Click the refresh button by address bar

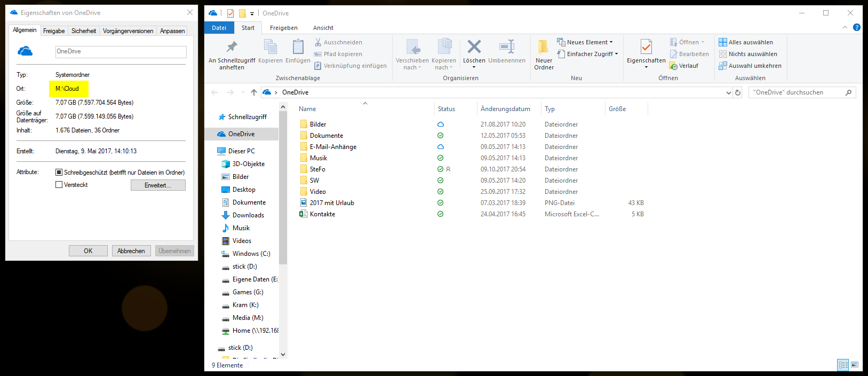(738, 92)
